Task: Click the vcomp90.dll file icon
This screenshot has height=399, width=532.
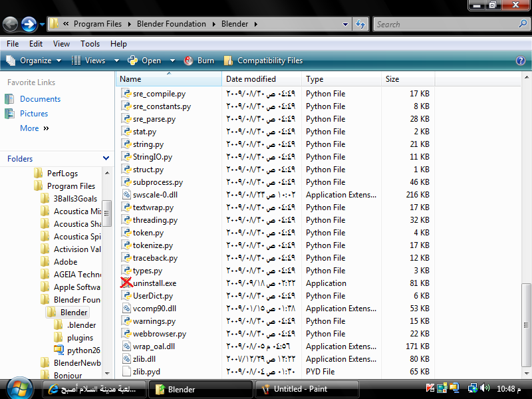Action: coord(126,309)
